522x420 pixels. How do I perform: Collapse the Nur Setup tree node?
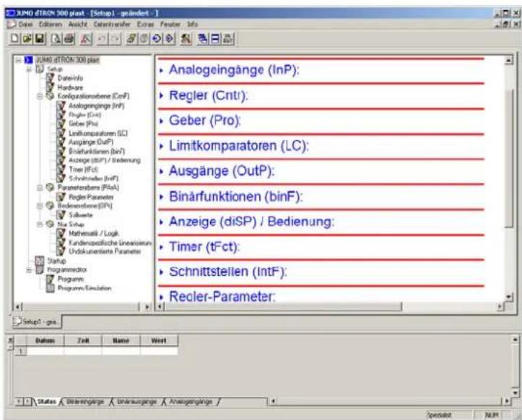40,224
